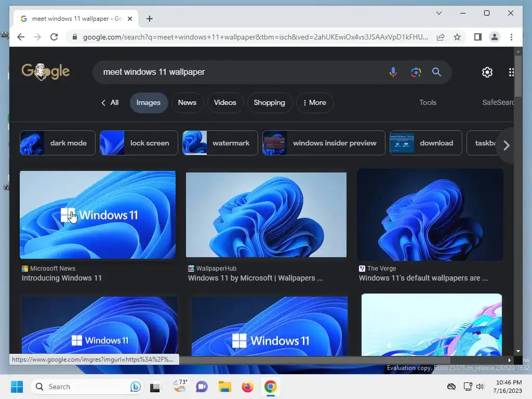Open Chrome tab search dropdown arrow

(x=438, y=13)
